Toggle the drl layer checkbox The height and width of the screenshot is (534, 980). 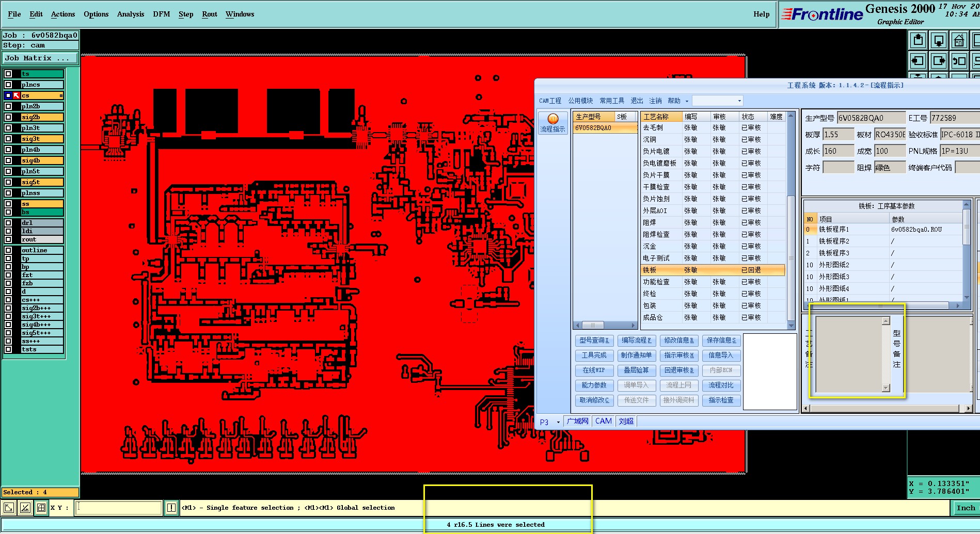tap(8, 223)
